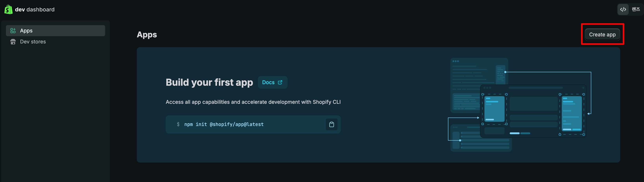Click the code brackets icon at top right
This screenshot has width=644, height=182.
(x=623, y=9)
